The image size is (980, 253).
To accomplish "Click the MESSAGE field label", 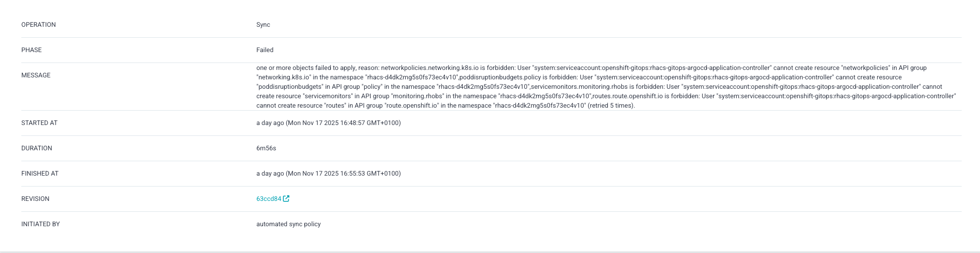I will 36,75.
